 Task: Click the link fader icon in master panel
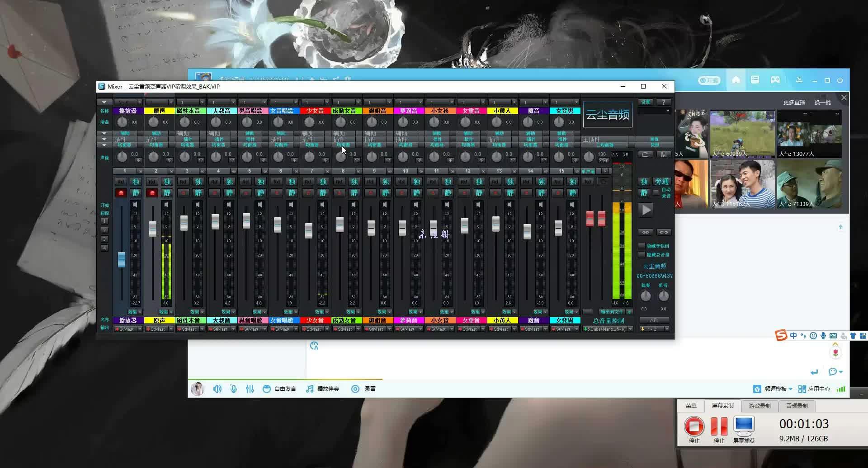point(646,232)
